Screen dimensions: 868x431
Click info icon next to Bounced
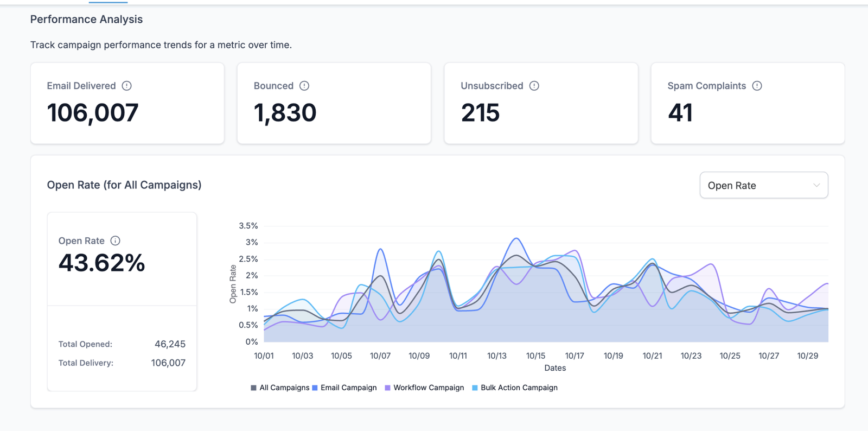[x=304, y=86]
